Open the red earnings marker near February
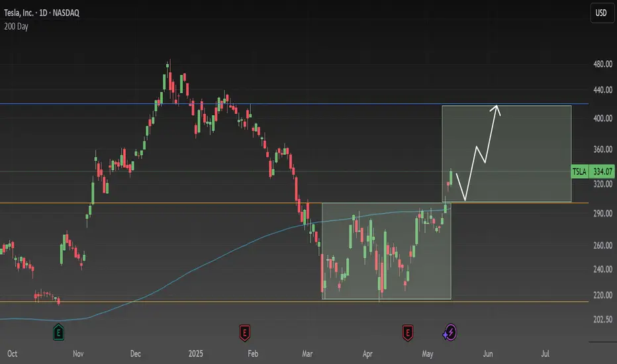Screen dimensions: 617x364 (x=244, y=333)
